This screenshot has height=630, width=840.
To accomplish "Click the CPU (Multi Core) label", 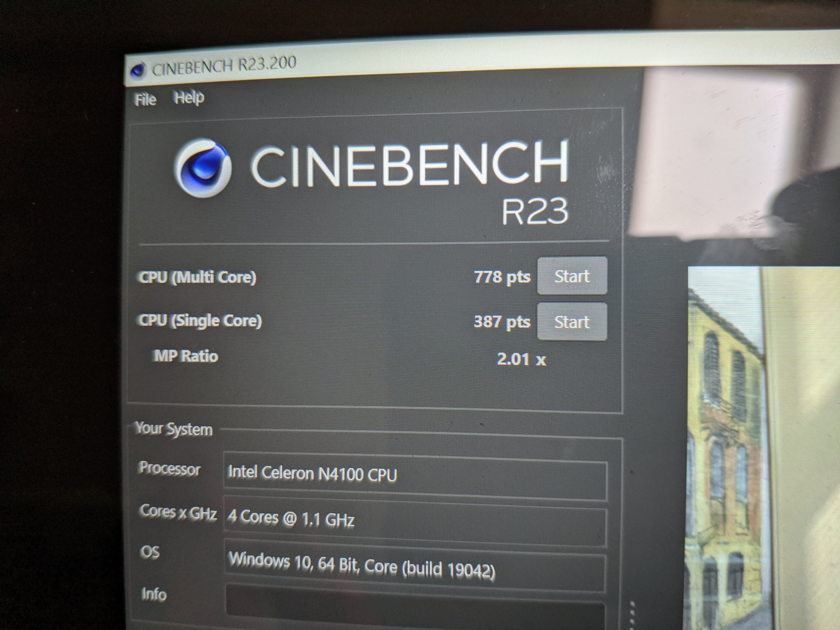I will coord(197,277).
